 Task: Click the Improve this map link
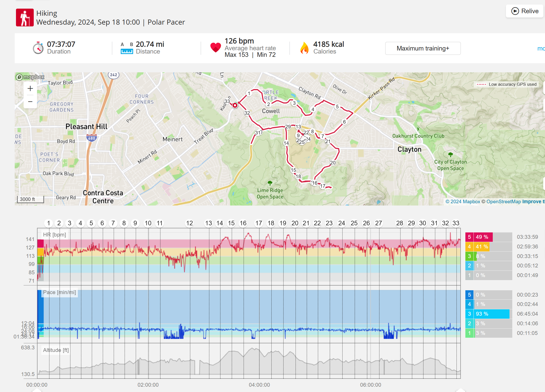point(533,201)
